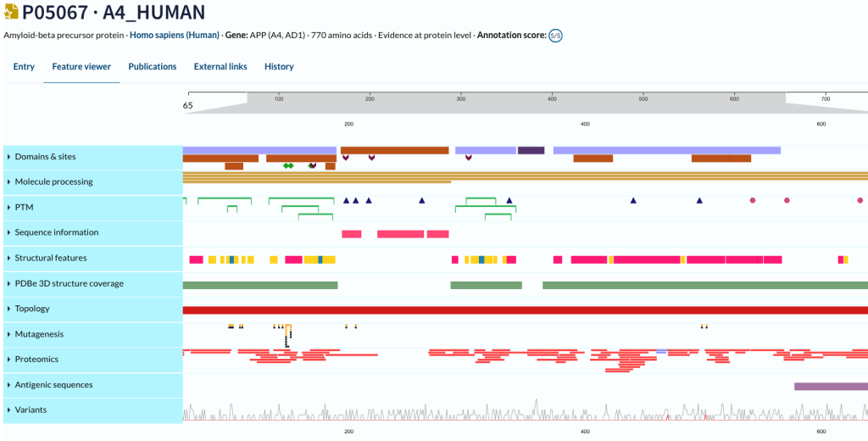Screen dimensions: 868x441
Task: Open the External links tab
Action: click(220, 66)
